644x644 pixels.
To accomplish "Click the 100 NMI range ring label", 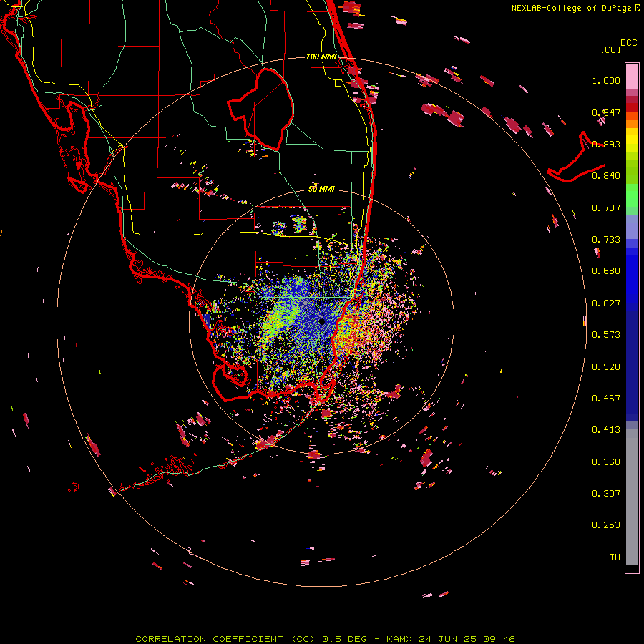I will pyautogui.click(x=321, y=57).
